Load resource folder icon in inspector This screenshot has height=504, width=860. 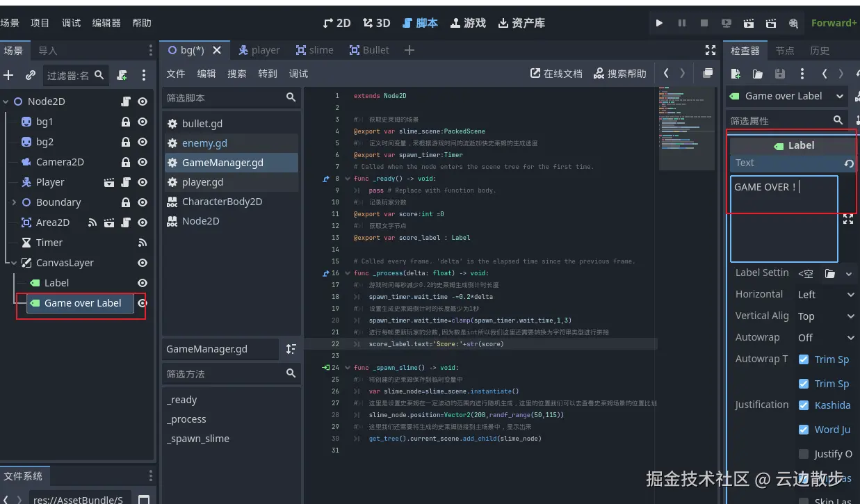(x=758, y=73)
